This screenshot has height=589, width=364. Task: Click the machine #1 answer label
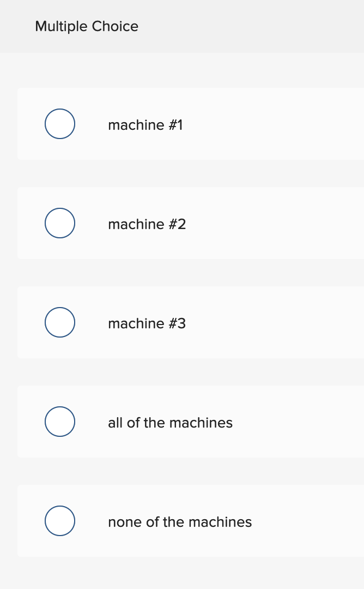pos(145,125)
